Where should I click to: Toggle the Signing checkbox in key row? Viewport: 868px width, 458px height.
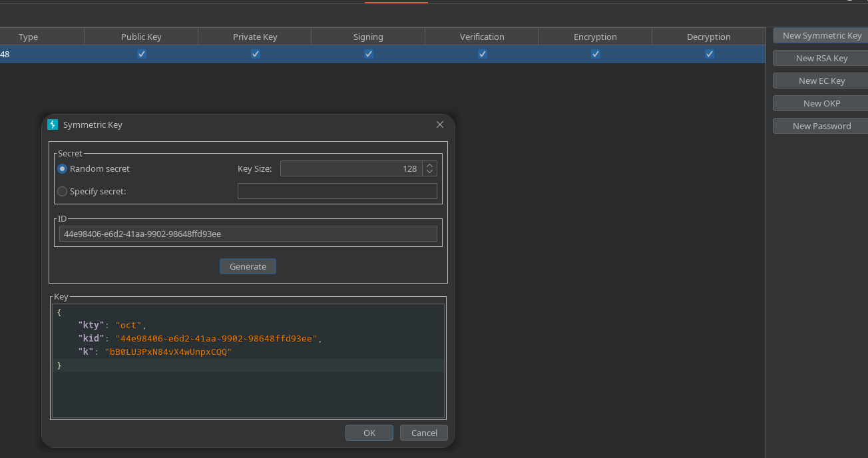369,54
